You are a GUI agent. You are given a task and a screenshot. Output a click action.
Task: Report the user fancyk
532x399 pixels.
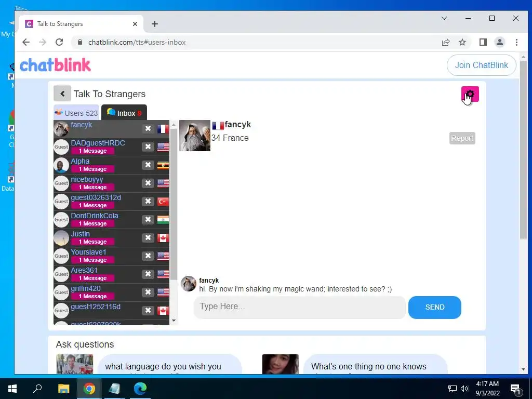462,138
